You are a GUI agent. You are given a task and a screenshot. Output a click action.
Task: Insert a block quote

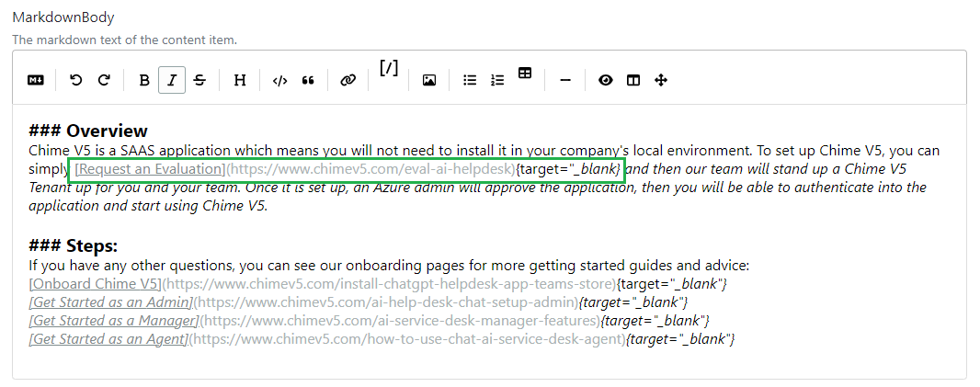[x=307, y=80]
